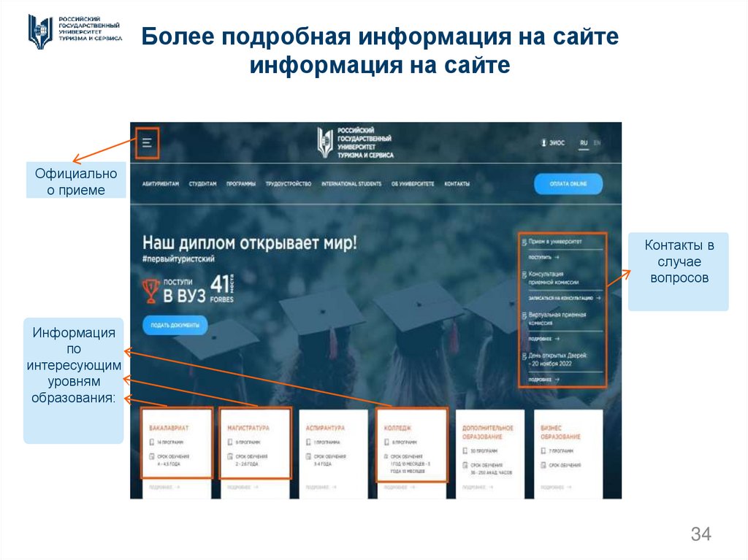Viewport: 748px width, 560px height.
Task: Click the document icon beside 'Прием в университет'
Action: pyautogui.click(x=524, y=242)
